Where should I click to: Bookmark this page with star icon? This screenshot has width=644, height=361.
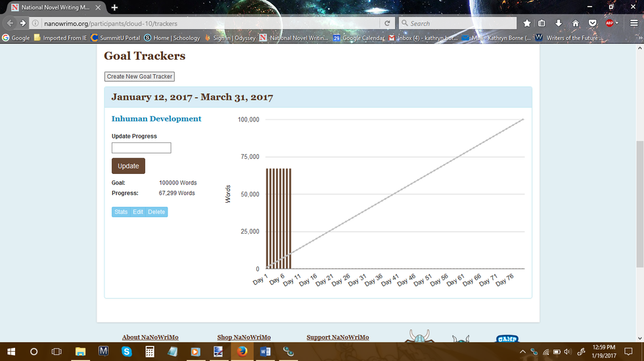tap(528, 23)
